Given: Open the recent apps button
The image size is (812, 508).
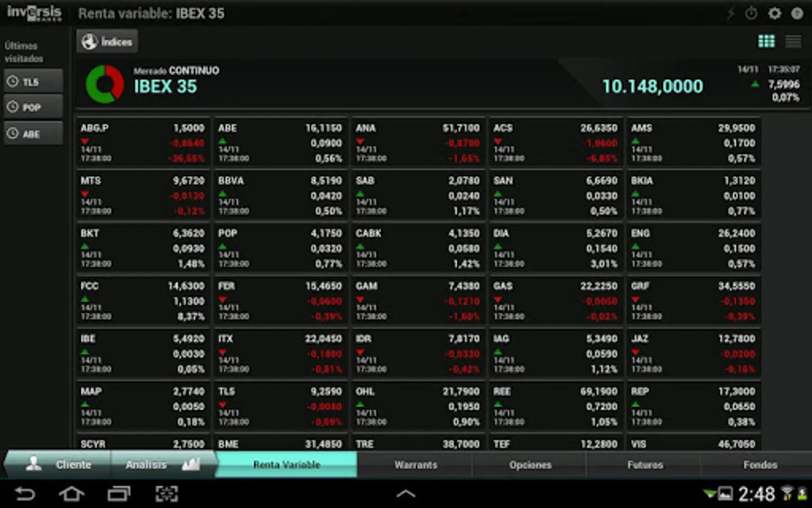Looking at the screenshot, I should tap(119, 494).
